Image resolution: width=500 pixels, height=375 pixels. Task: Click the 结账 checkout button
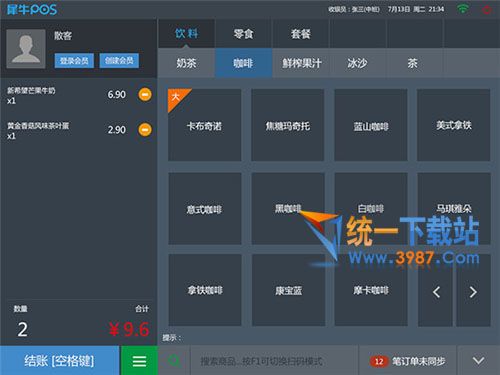tap(59, 361)
